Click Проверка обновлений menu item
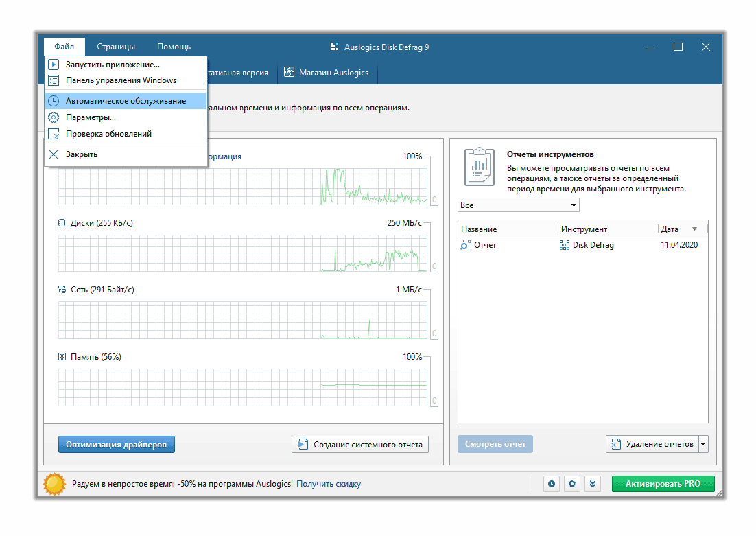 pos(108,134)
